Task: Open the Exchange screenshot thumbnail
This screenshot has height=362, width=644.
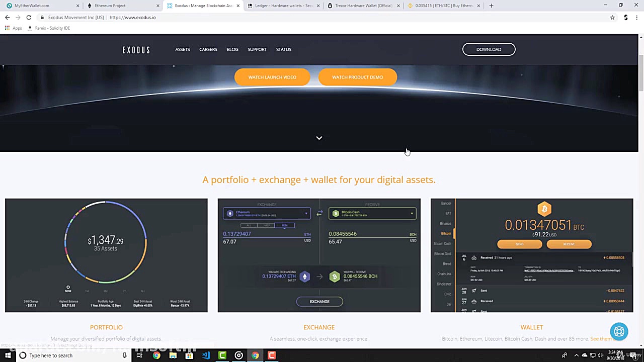Action: coord(319,255)
